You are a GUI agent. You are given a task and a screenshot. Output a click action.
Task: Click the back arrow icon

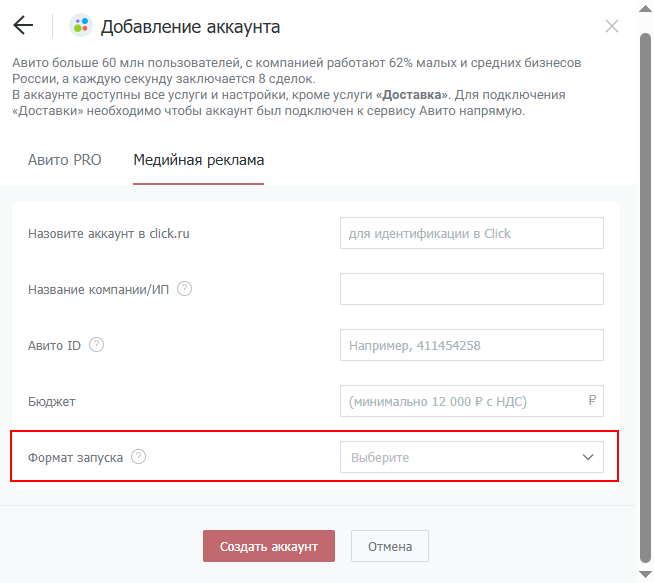click(23, 26)
